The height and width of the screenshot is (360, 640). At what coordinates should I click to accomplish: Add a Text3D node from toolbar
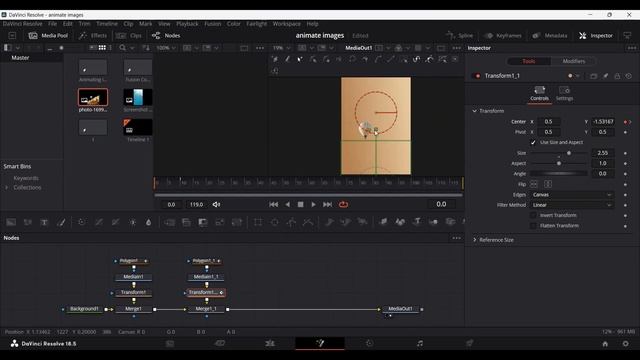(417, 222)
